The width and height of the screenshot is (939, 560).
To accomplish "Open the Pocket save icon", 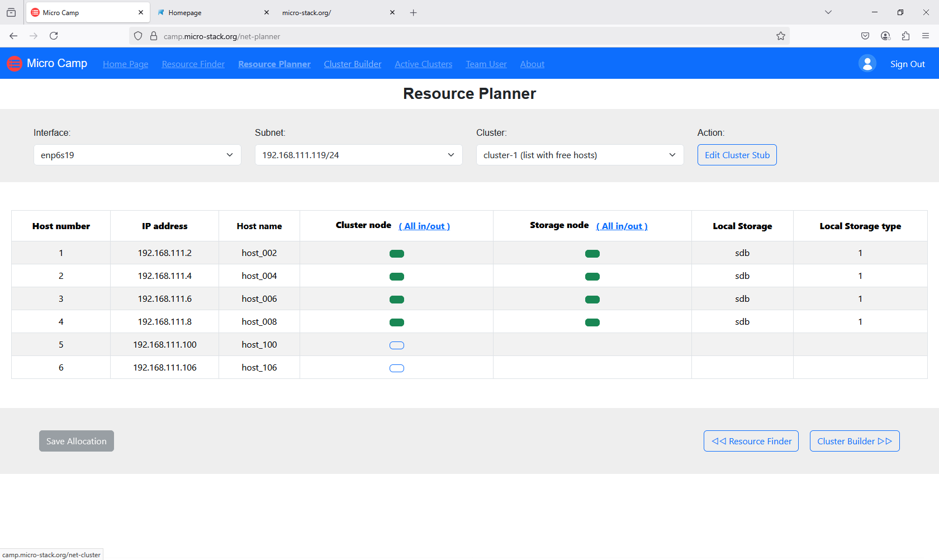I will tap(865, 36).
